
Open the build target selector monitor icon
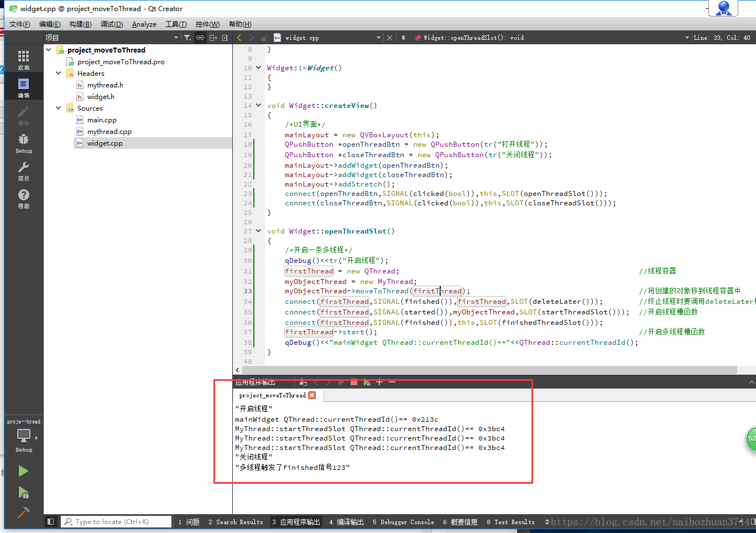23,437
